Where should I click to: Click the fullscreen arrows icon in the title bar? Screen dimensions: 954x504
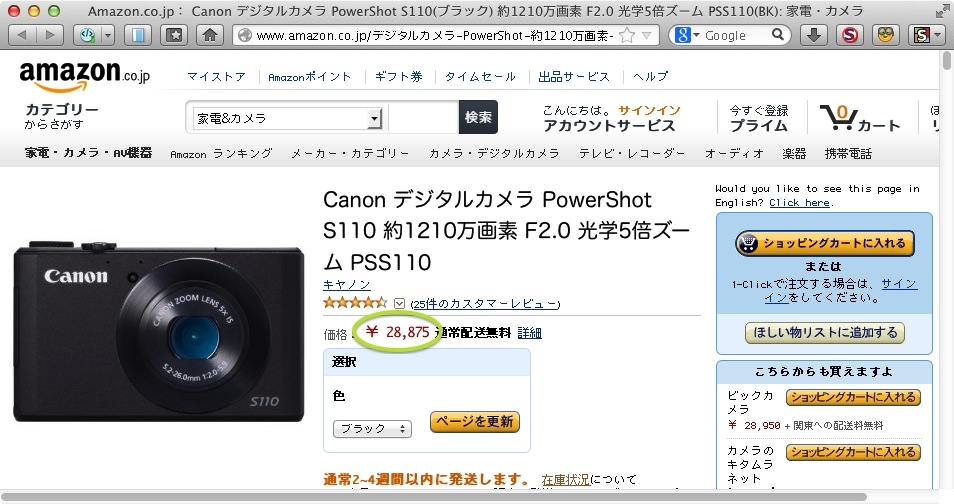point(942,10)
